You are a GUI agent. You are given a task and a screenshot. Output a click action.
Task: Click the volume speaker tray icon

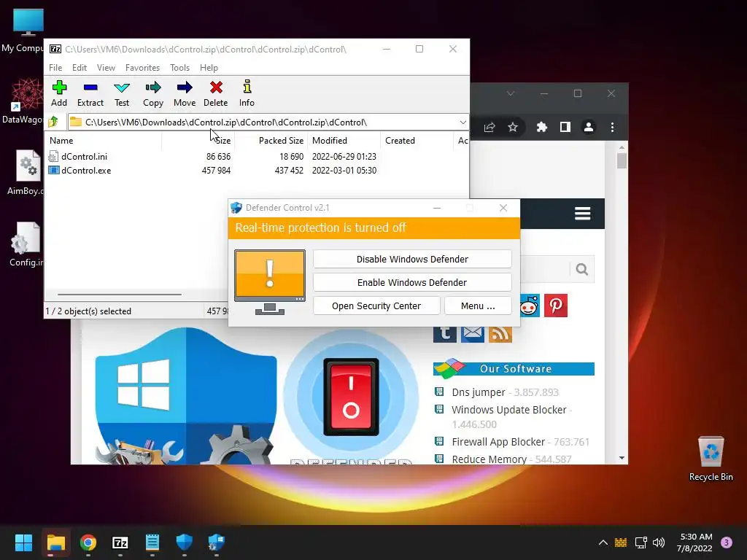(x=659, y=542)
